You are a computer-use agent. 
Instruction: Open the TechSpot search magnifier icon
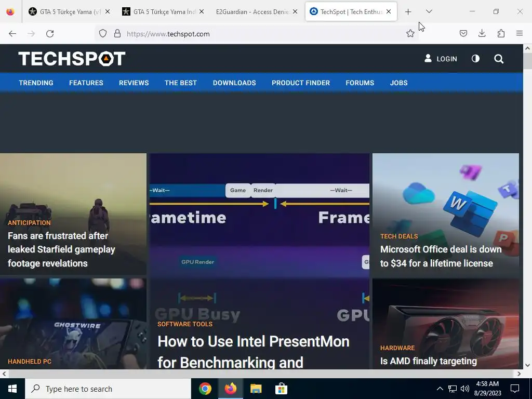499,59
